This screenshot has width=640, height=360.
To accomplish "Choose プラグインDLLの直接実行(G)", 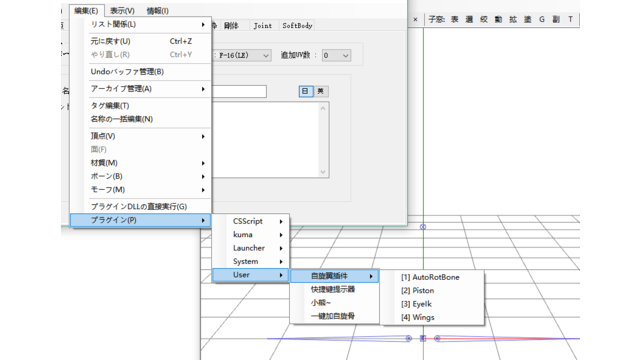I will 141,207.
